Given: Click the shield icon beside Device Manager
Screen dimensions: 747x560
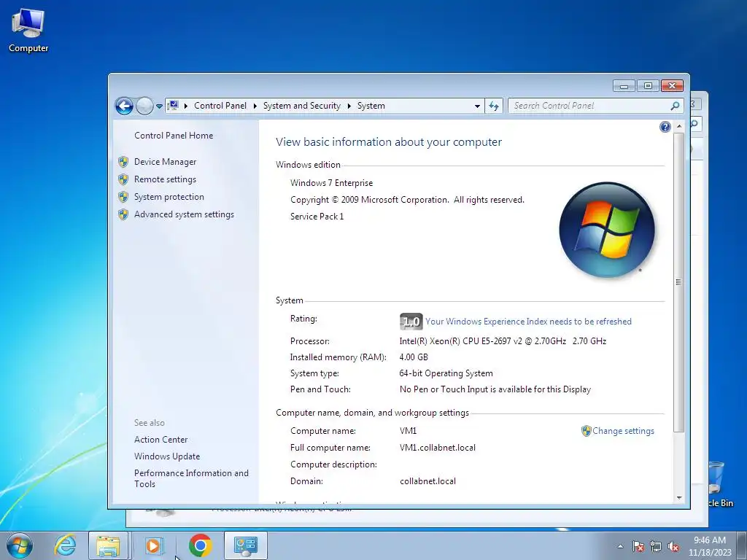Looking at the screenshot, I should [x=123, y=162].
